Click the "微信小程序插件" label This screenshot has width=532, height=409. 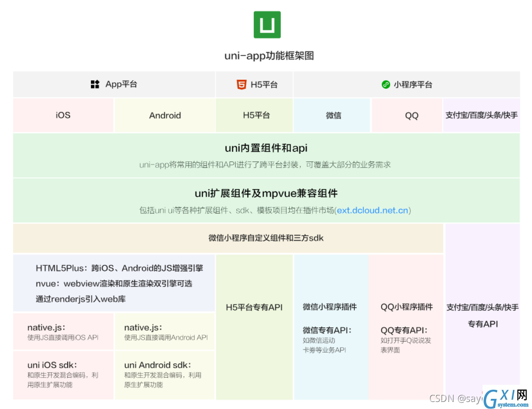click(x=330, y=307)
